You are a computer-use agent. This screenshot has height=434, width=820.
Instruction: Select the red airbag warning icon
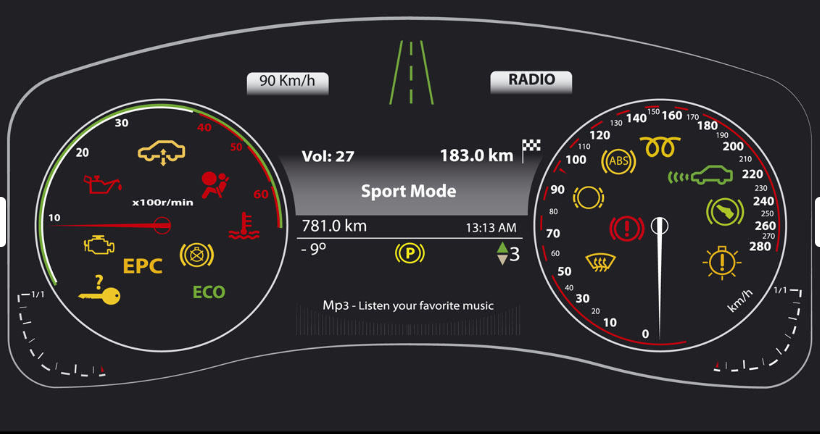click(x=213, y=184)
